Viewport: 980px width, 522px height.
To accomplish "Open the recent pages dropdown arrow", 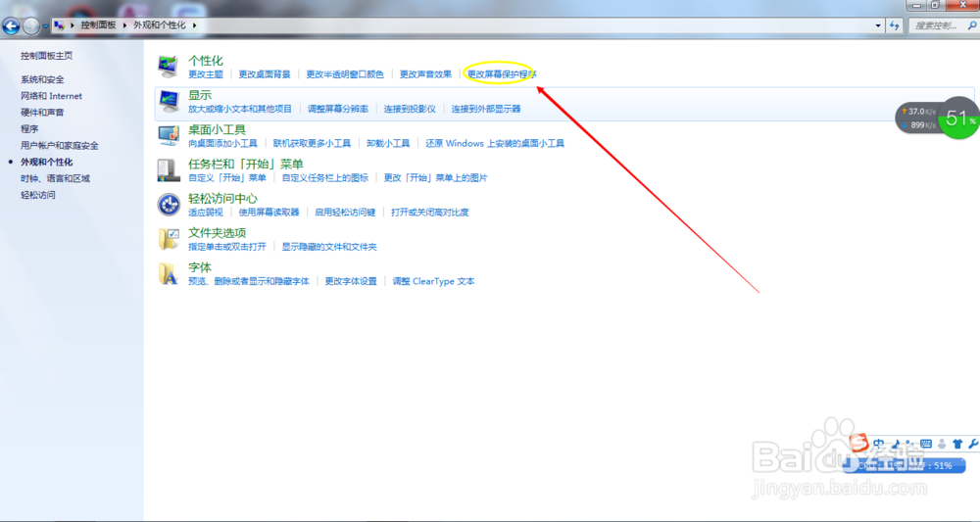I will [45, 26].
